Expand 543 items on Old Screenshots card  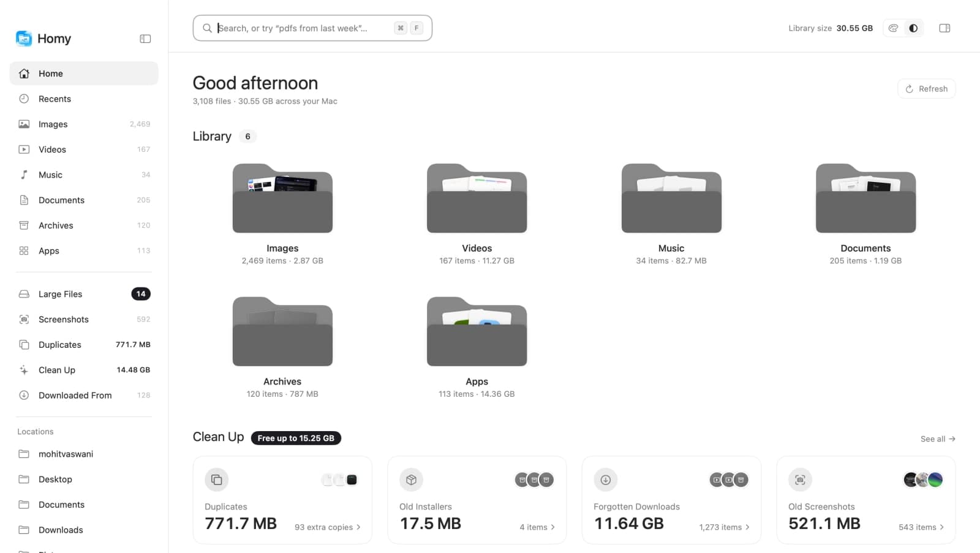921,527
